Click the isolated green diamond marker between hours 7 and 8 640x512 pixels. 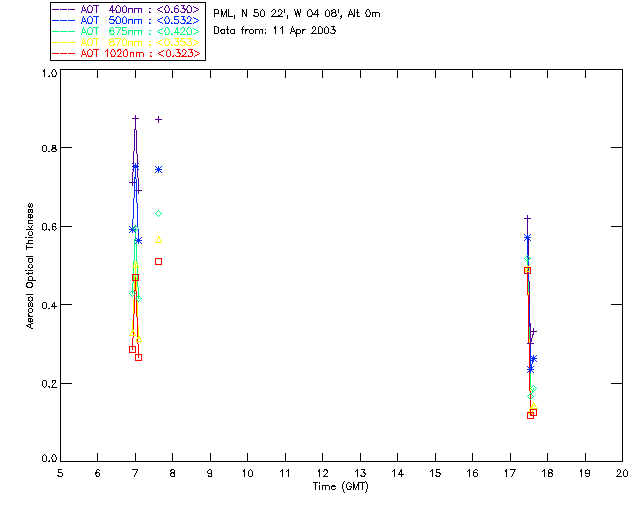(158, 214)
